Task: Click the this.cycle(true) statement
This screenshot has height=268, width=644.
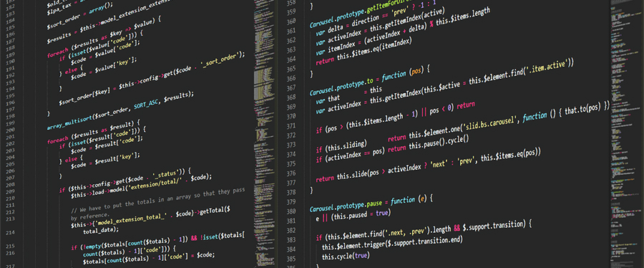Action: [346, 255]
